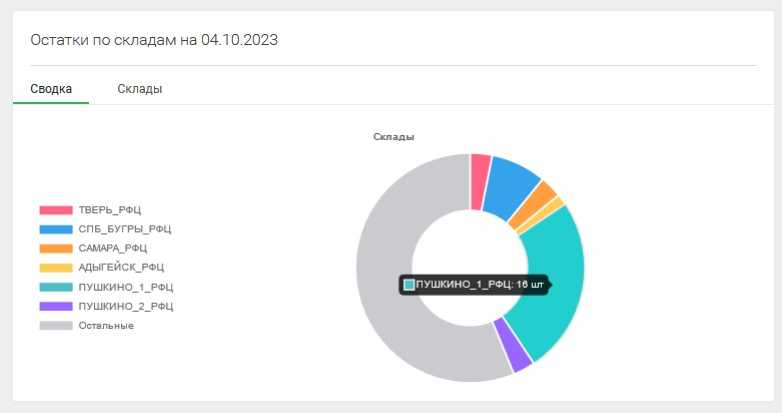The height and width of the screenshot is (413, 782).
Task: Toggle the ТВЕРЬ_РФЦ legend label text
Action: click(x=110, y=210)
